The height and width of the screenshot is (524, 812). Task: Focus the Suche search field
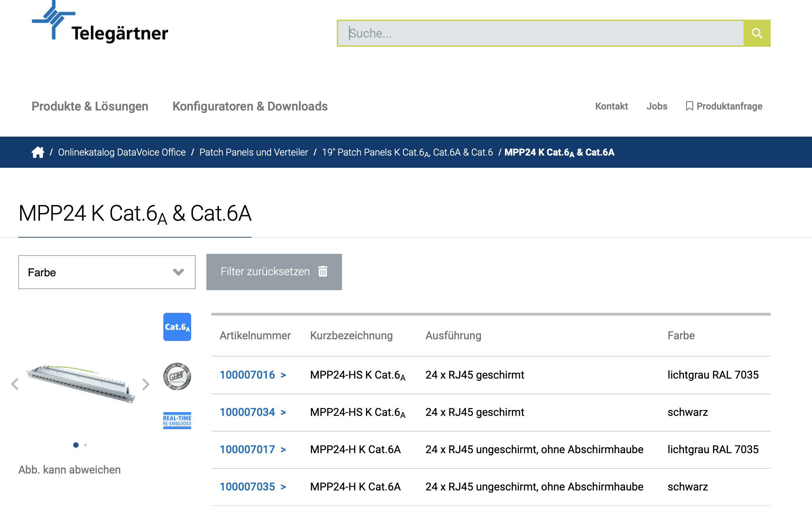[x=541, y=33]
